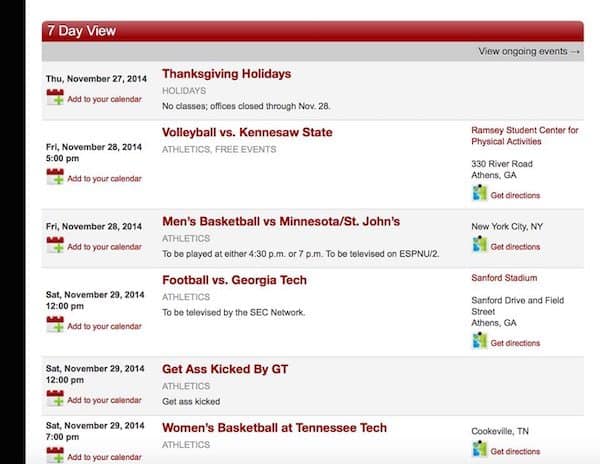
Task: Open Volleyball vs. Kennesaw State event
Action: 247,132
